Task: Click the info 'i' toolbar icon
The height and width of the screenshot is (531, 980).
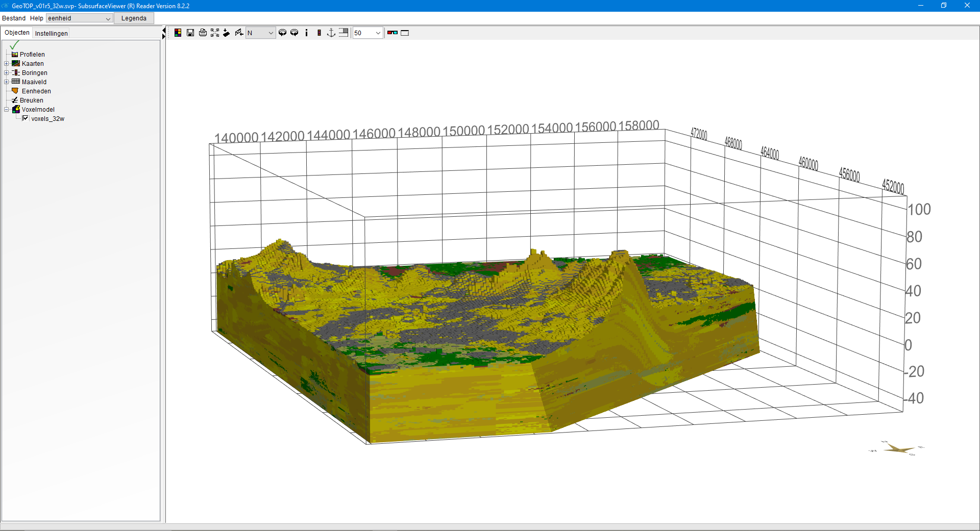Action: click(x=306, y=33)
